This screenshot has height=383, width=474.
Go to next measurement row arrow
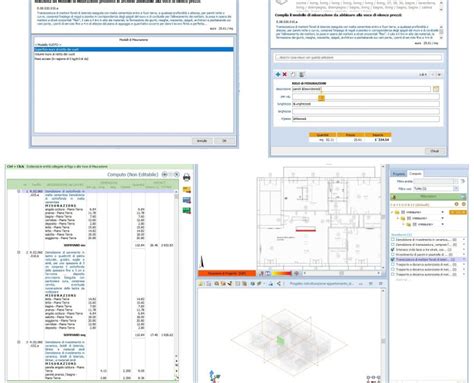coord(439,75)
